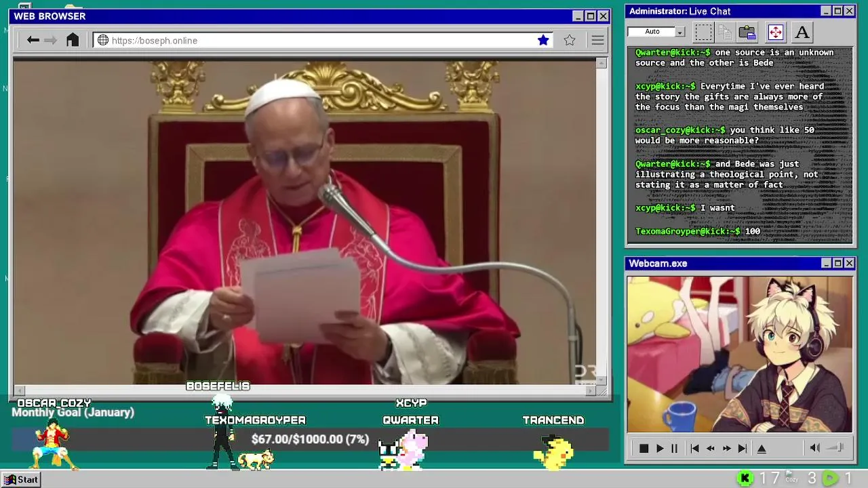Toggle the red arrows fullscreen icon
This screenshot has height=488, width=868.
pyautogui.click(x=775, y=32)
